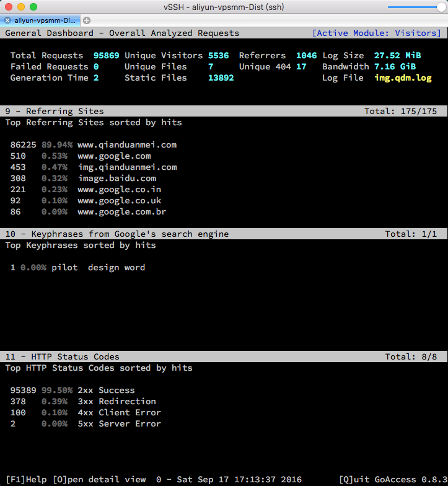Select the 11 - HTTP Status Codes header
Image resolution: width=448 pixels, height=486 pixels.
tap(62, 357)
